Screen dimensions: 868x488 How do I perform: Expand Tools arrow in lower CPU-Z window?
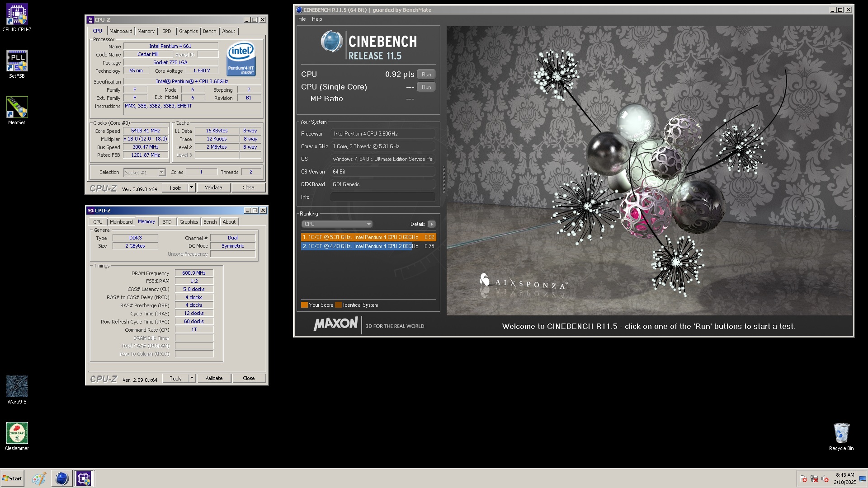pos(192,378)
